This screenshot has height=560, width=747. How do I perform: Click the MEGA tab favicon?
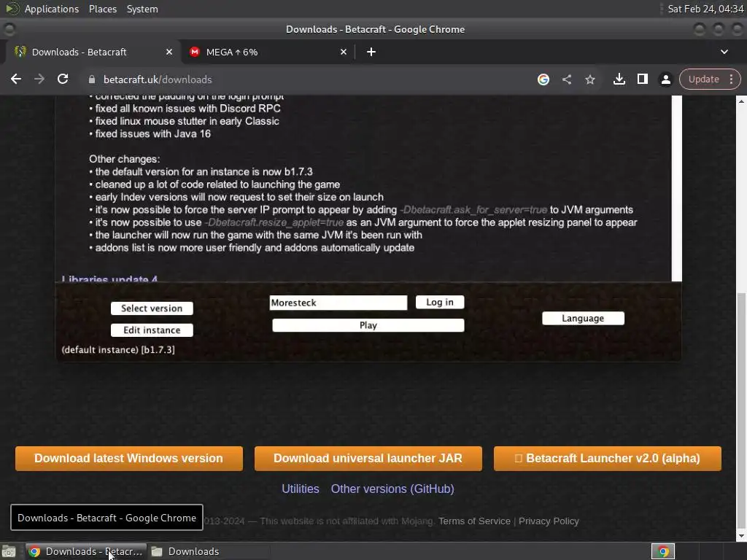tap(194, 52)
